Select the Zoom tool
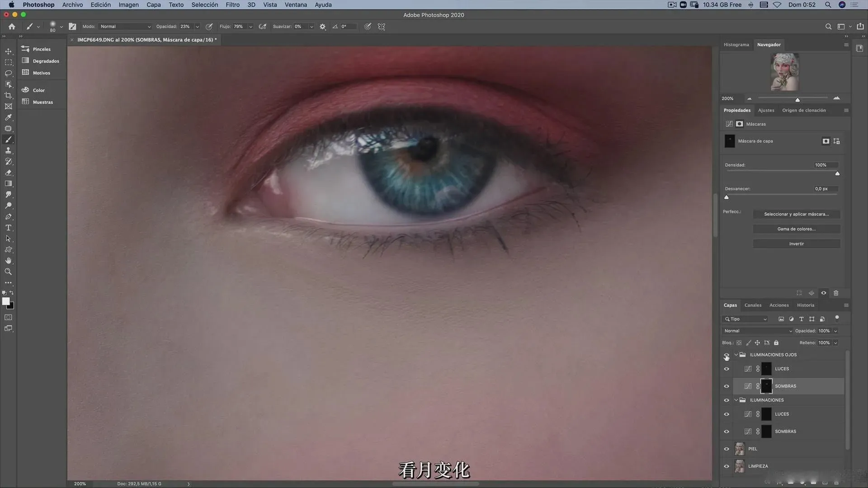Image resolution: width=868 pixels, height=488 pixels. (8, 272)
